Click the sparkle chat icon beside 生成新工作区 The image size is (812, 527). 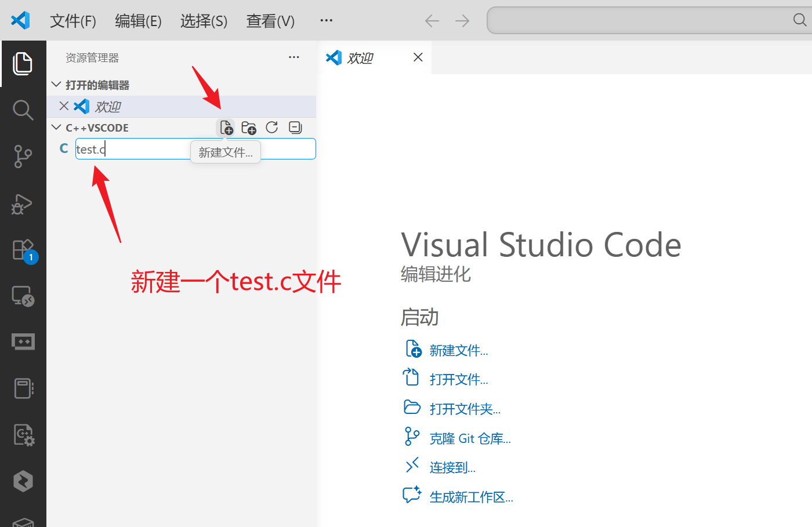[412, 495]
